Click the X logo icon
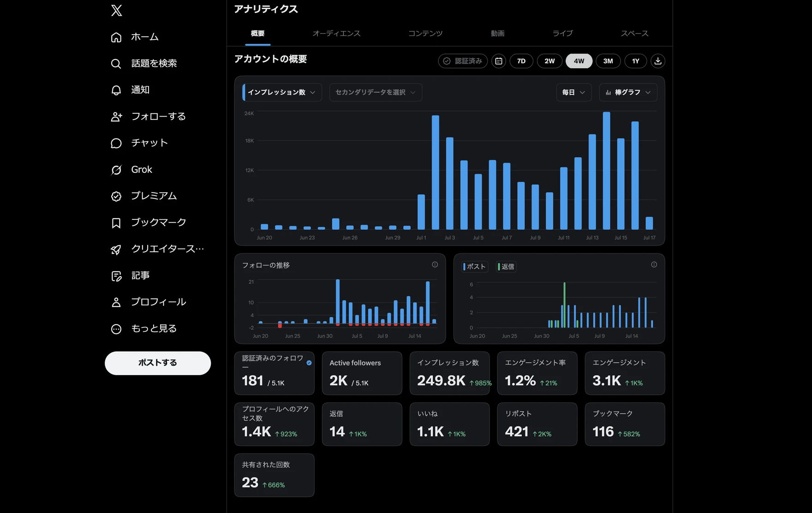 pyautogui.click(x=116, y=10)
